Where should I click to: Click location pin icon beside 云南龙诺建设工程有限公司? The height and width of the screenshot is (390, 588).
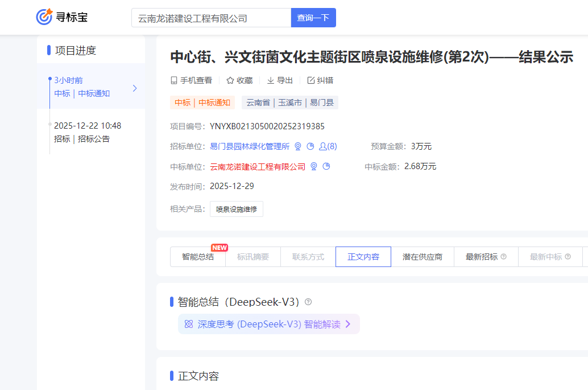click(314, 167)
